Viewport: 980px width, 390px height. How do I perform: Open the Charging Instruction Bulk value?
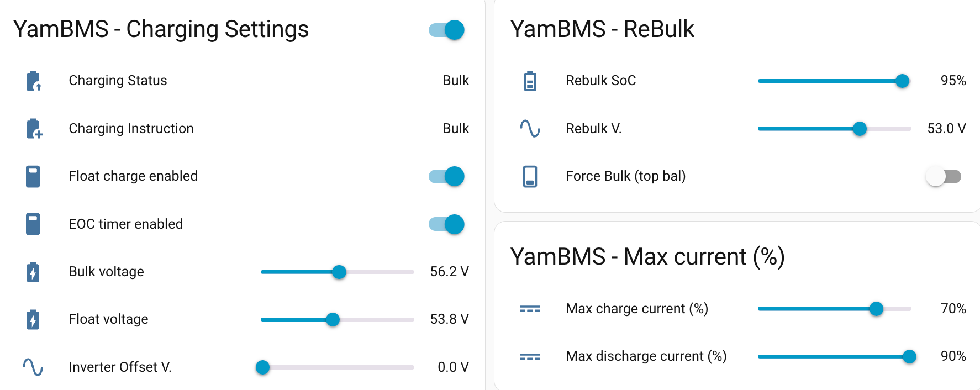click(455, 129)
